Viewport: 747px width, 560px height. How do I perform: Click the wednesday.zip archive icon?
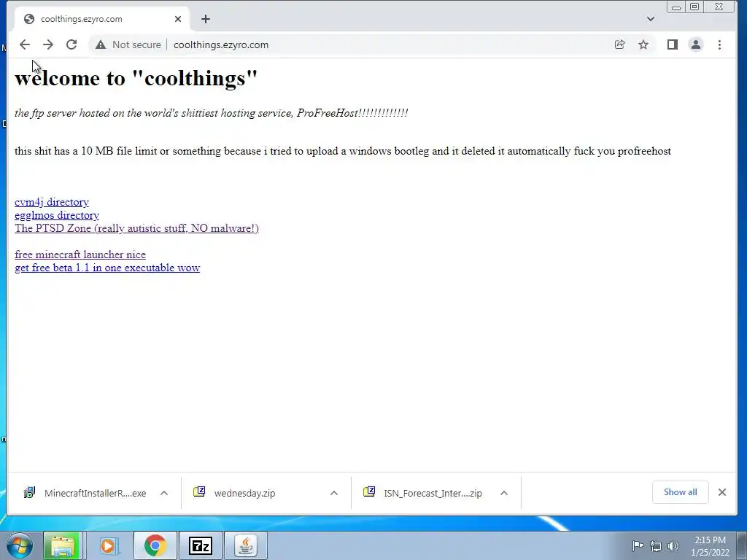click(x=199, y=492)
